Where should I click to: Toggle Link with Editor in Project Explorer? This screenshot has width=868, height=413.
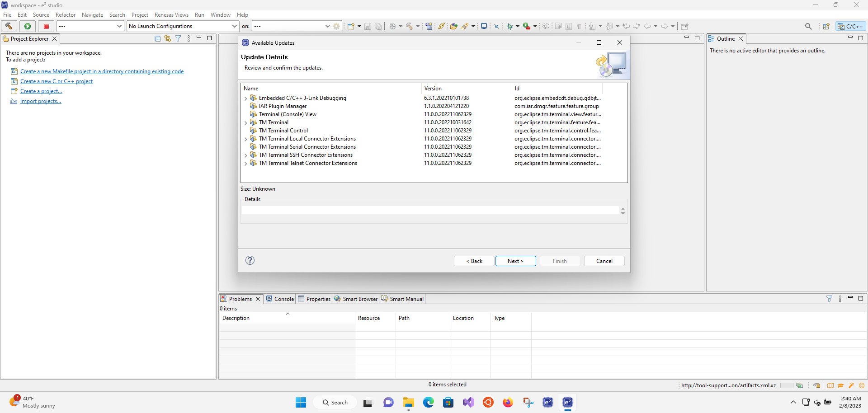[x=168, y=39]
